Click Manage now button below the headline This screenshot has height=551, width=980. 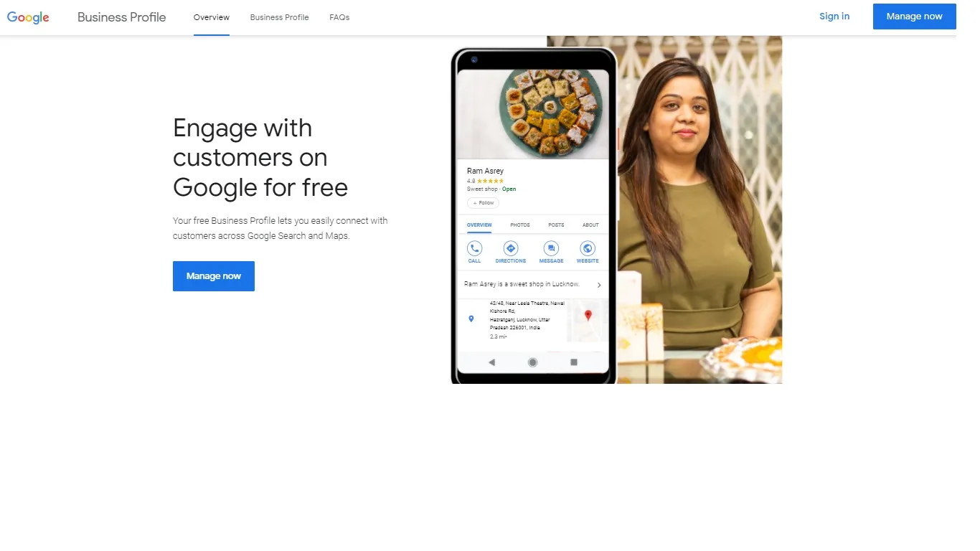point(214,276)
